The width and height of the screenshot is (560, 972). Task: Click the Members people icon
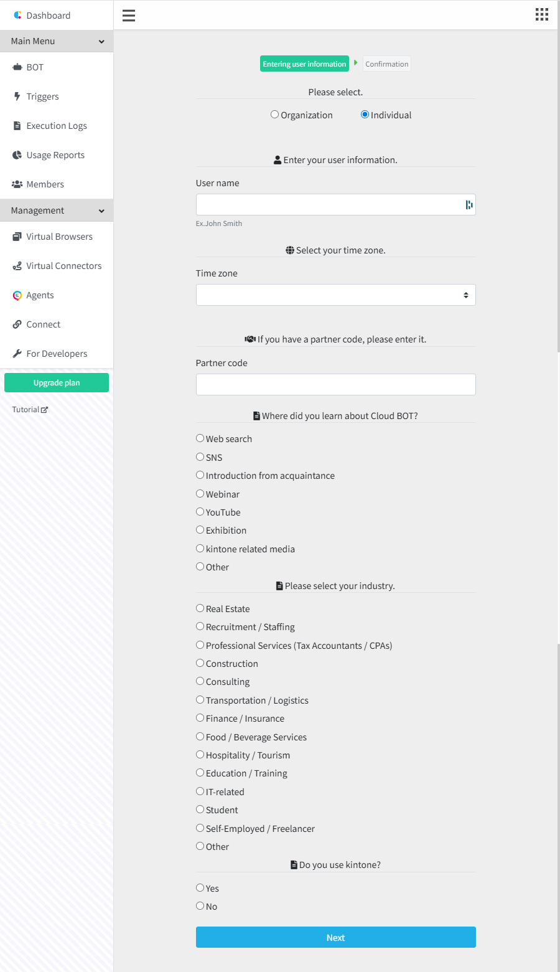click(17, 184)
